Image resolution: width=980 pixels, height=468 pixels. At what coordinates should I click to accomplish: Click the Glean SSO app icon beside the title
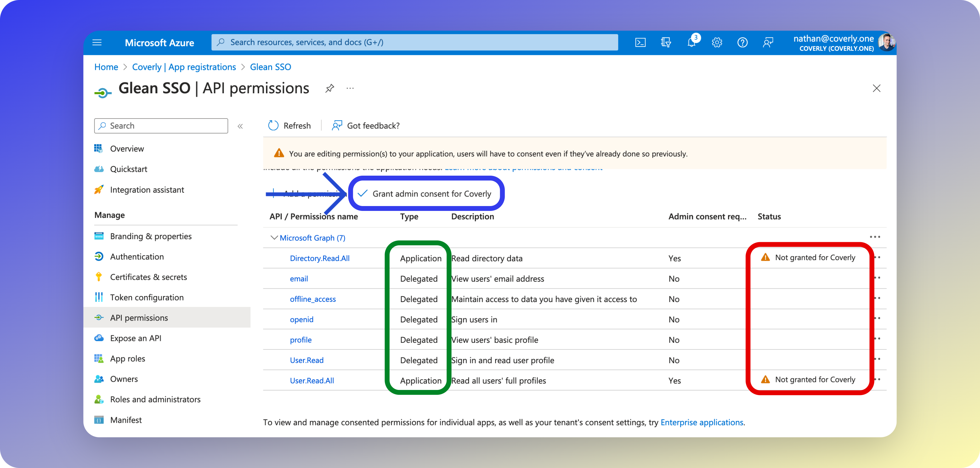click(x=103, y=91)
